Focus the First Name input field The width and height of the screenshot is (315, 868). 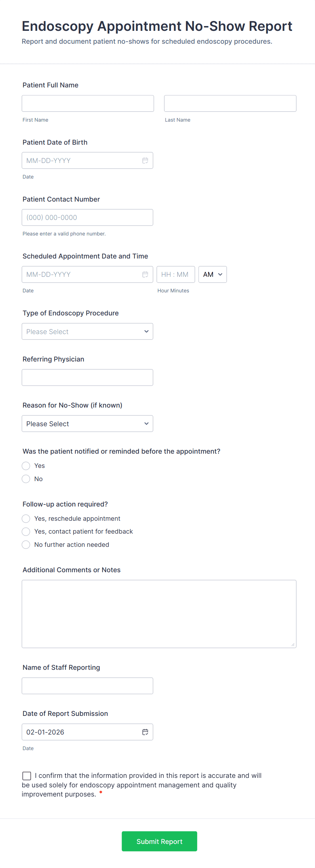tap(88, 103)
